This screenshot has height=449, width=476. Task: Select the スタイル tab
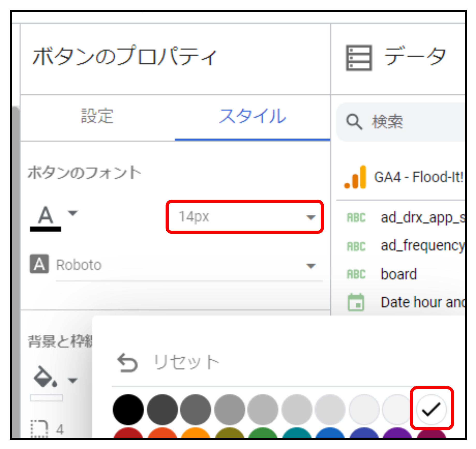[252, 116]
